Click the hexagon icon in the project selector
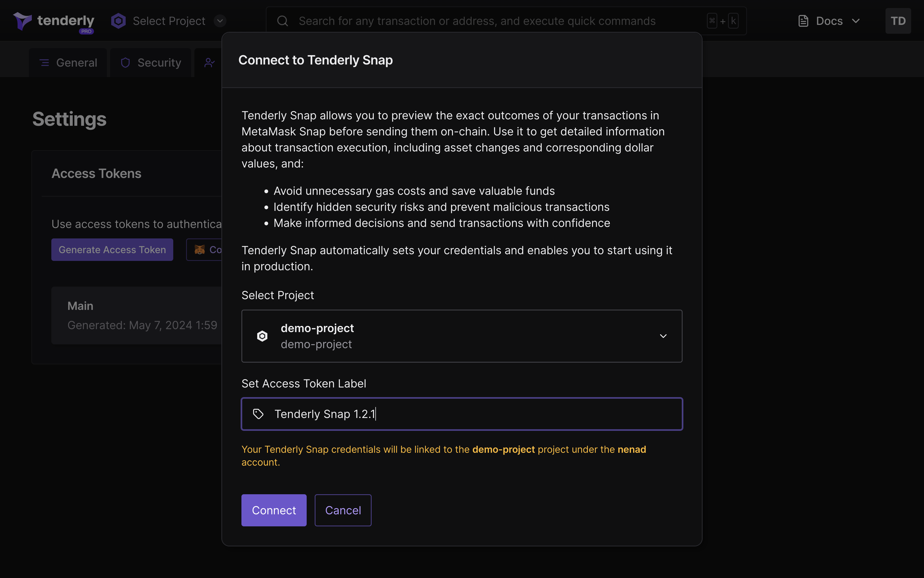Viewport: 924px width, 578px height. 262,336
